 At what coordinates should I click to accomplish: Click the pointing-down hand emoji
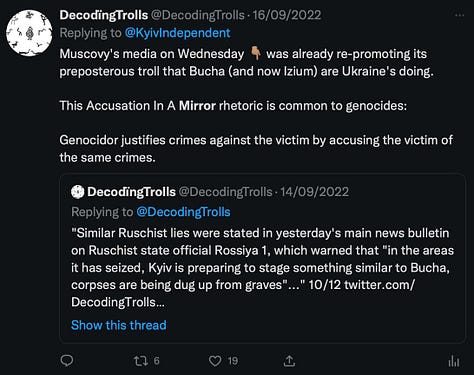pos(256,54)
